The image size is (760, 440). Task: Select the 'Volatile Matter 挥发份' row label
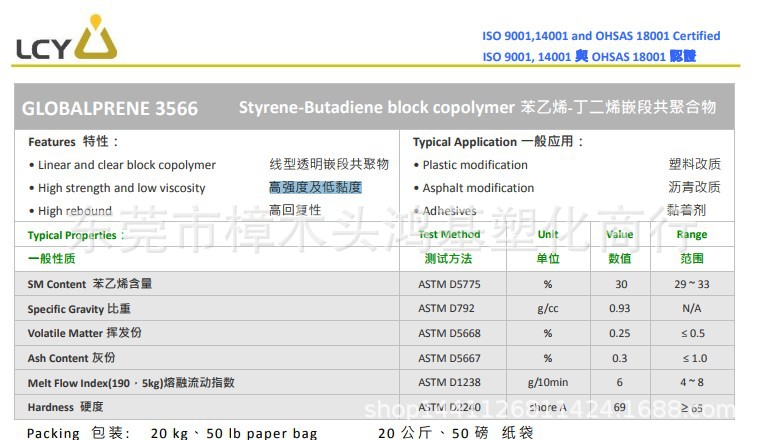pos(84,333)
